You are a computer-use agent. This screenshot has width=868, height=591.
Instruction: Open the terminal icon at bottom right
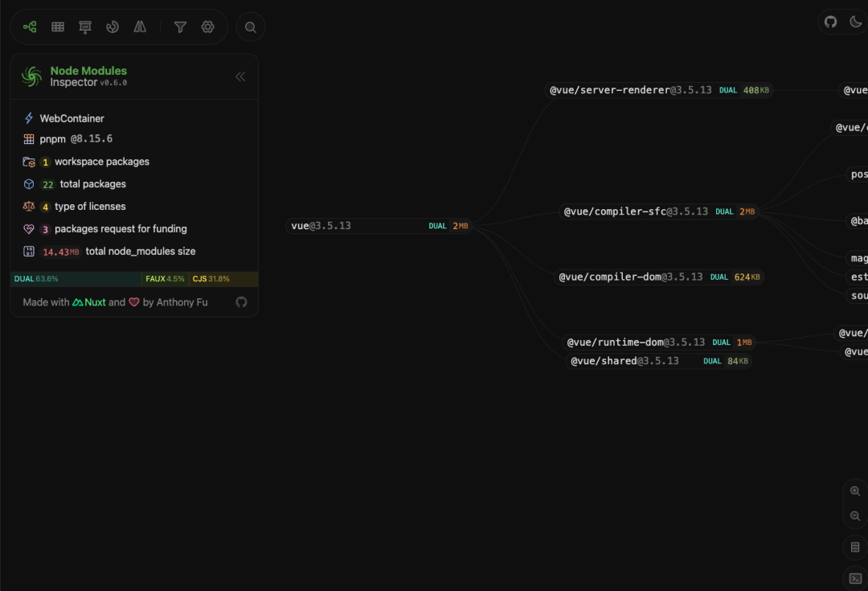point(855,578)
